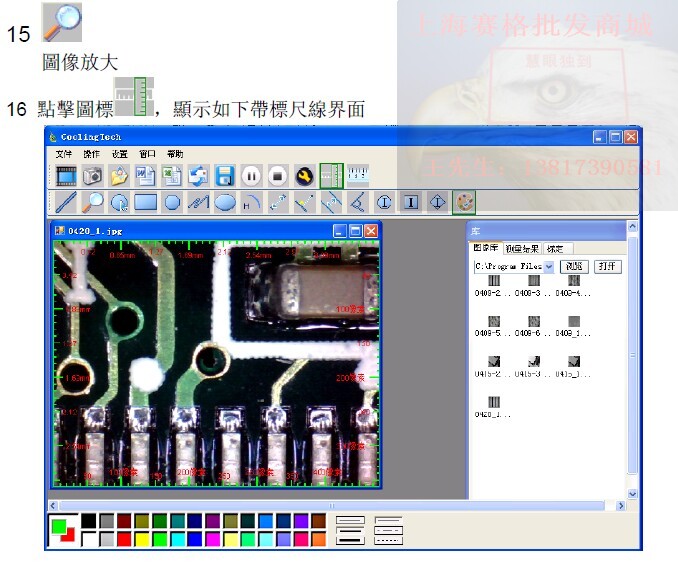Choose the thickest solid line width
The width and height of the screenshot is (678, 567).
point(350,540)
